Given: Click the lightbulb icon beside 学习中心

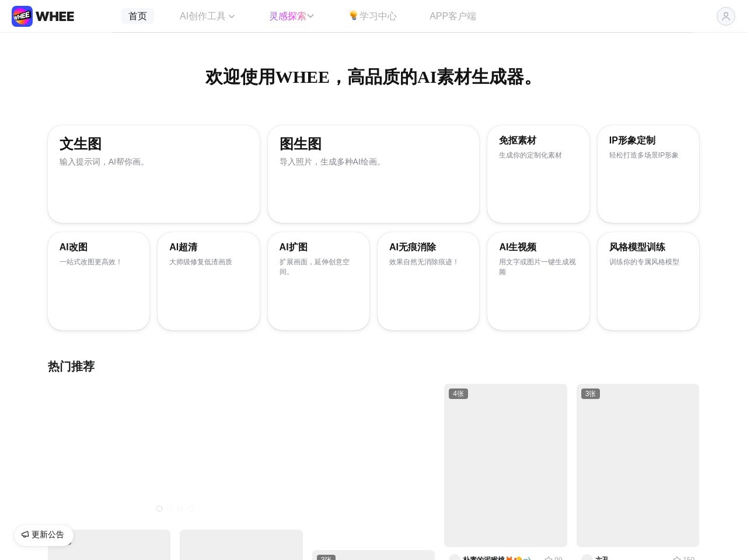Looking at the screenshot, I should click(x=353, y=16).
